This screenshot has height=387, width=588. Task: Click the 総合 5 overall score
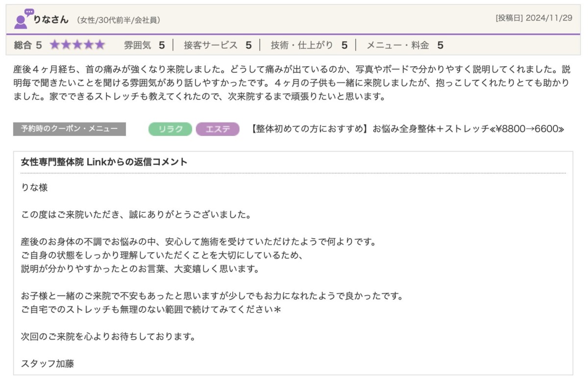pos(28,45)
